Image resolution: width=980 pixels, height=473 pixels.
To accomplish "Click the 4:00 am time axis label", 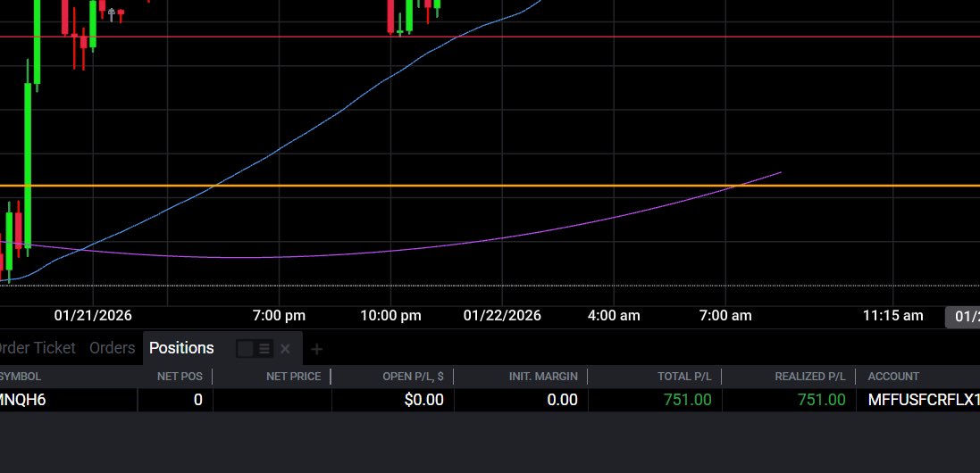I will pyautogui.click(x=614, y=315).
